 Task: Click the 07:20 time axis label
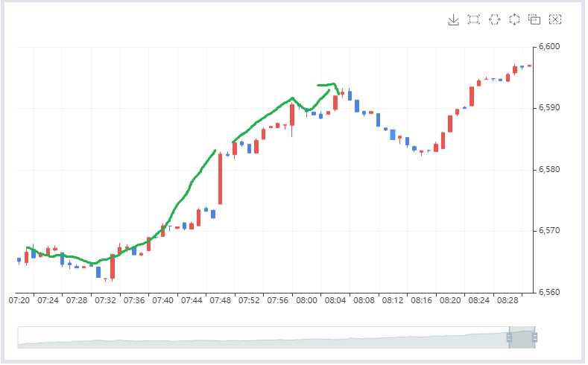click(19, 300)
